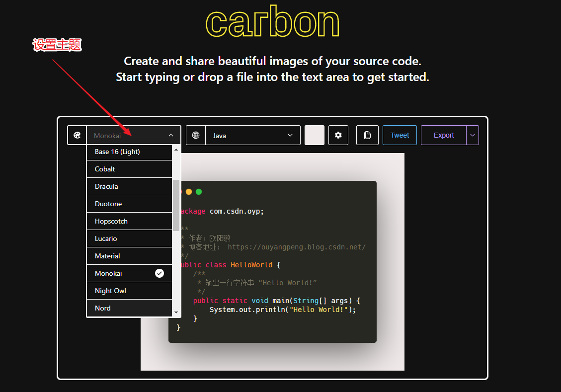The image size is (561, 392).
Task: Switch to the Night Owl theme
Action: click(x=129, y=291)
